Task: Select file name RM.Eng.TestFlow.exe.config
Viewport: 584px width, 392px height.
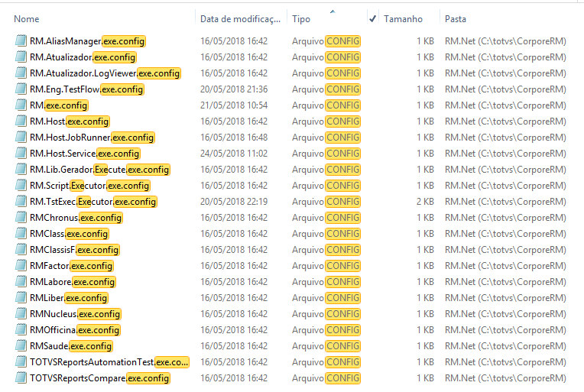Action: (x=86, y=89)
